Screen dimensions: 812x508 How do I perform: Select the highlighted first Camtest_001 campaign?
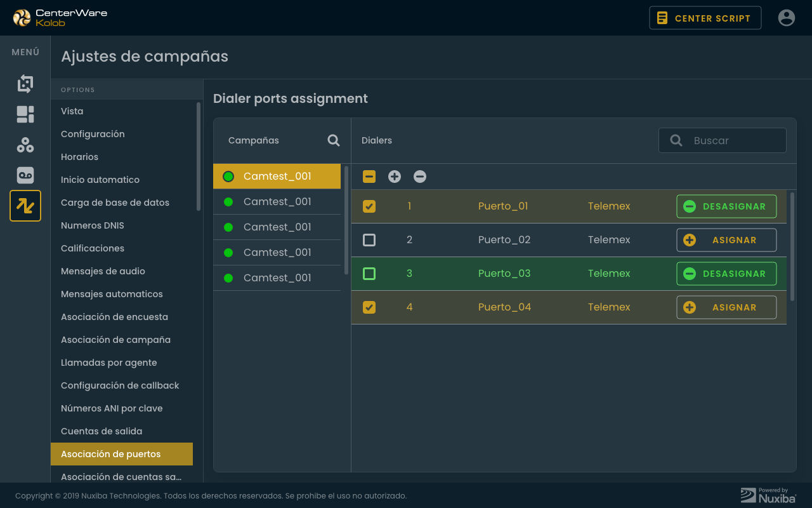click(277, 177)
